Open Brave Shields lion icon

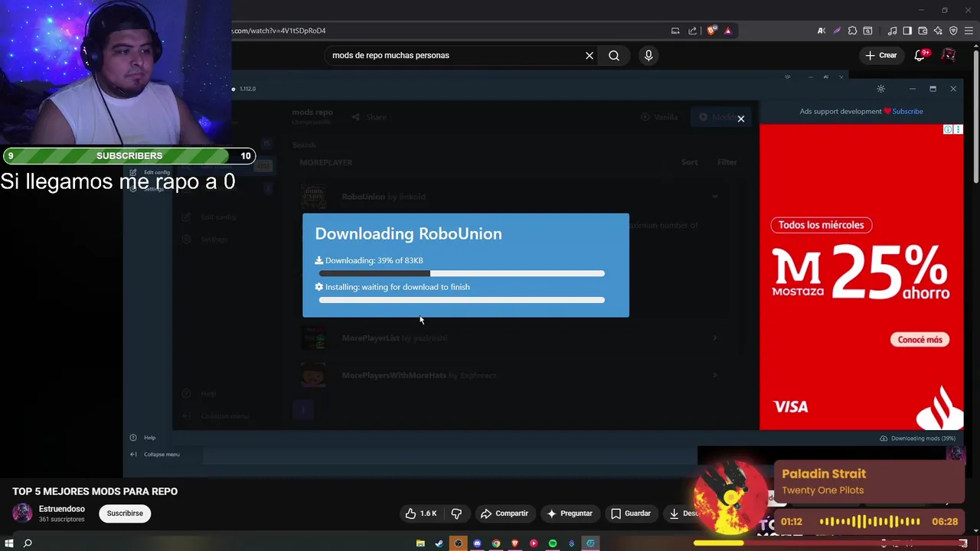712,31
